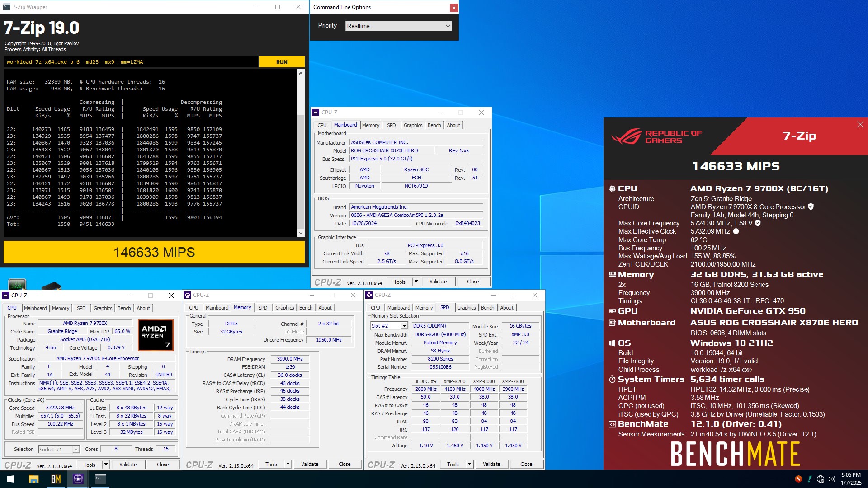
Task: Click the GPU section icon in BenchMate panel
Action: (x=612, y=311)
